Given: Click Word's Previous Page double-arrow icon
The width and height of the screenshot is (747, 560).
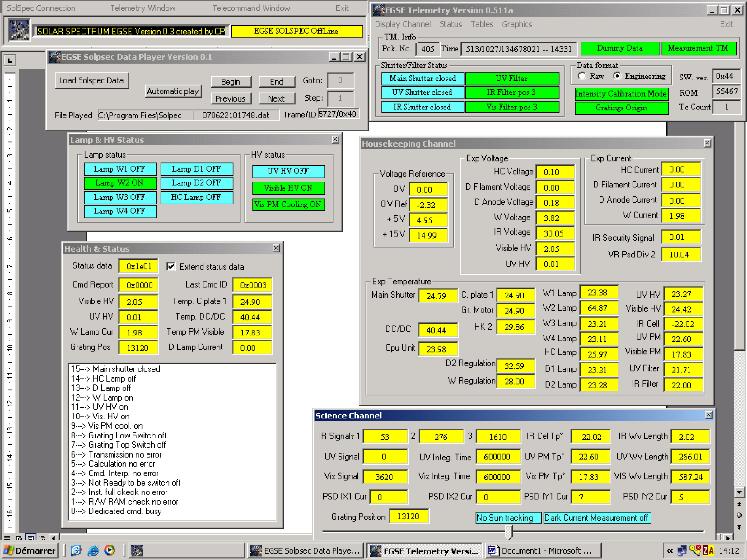Looking at the screenshot, I should pos(739,504).
